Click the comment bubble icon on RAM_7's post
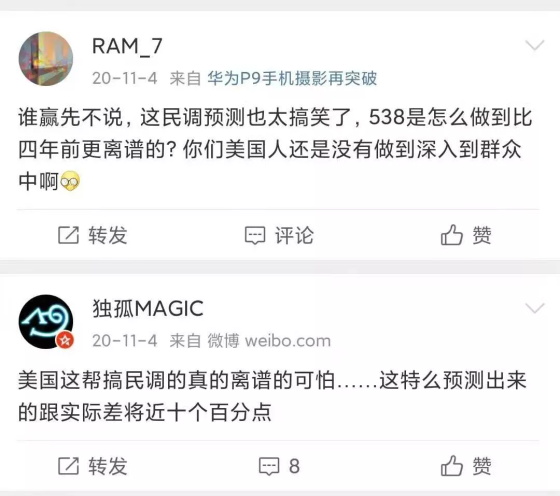The image size is (560, 496). pos(255,236)
